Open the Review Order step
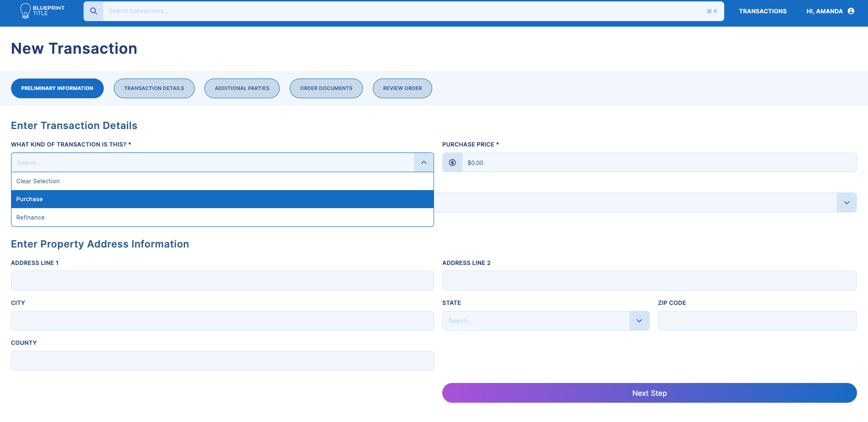 (x=402, y=88)
